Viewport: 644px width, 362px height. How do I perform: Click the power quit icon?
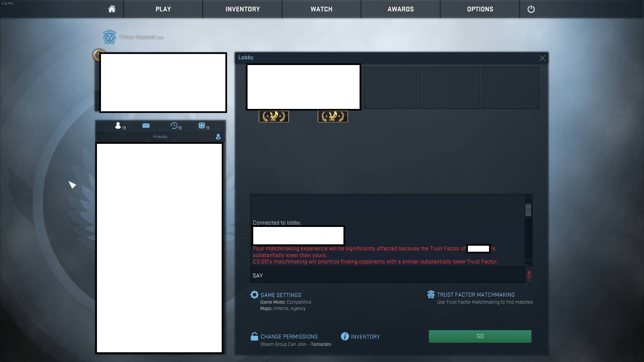[x=531, y=9]
